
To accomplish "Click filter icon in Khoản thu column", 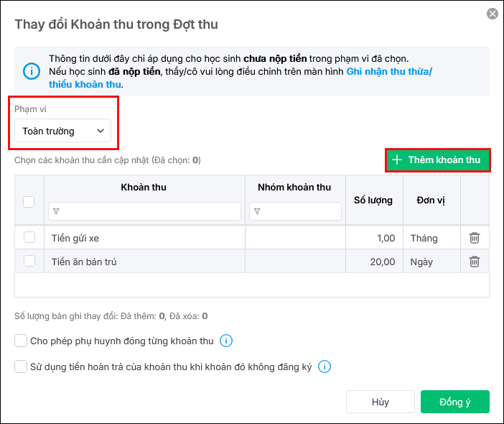I will coord(57,211).
